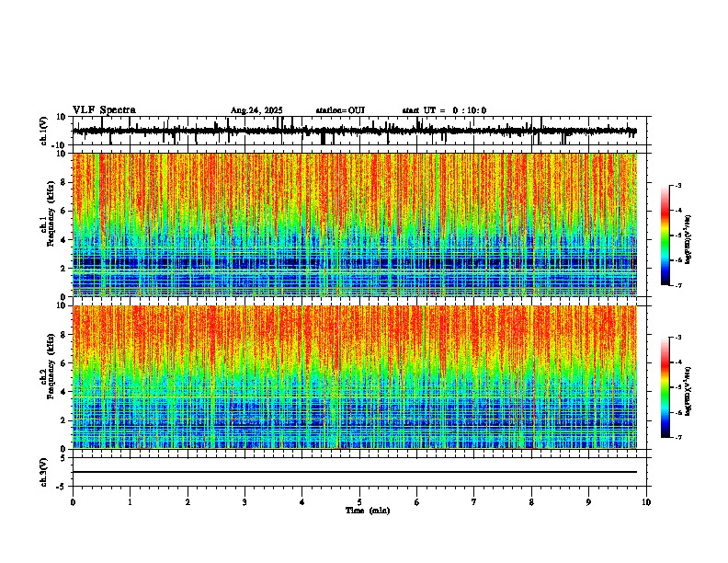Click the 5 tick on ch.3(V) axis
Screen dimensions: 728x563
click(x=63, y=458)
